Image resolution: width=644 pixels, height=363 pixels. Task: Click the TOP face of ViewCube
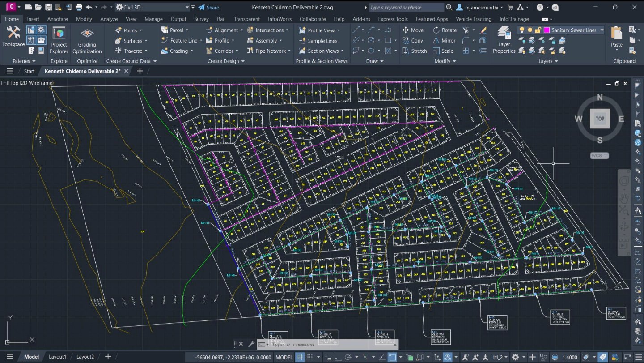pyautogui.click(x=600, y=119)
